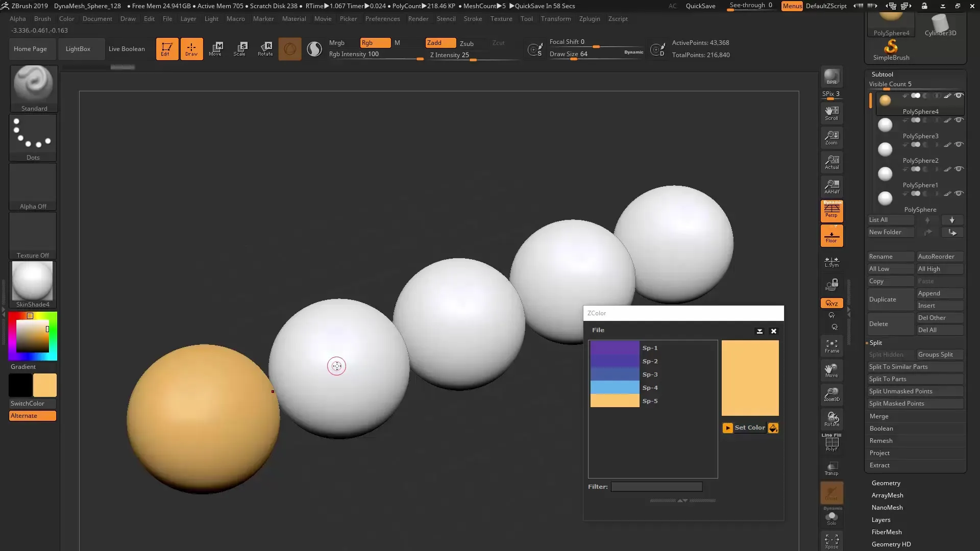Collapse the Split section
The width and height of the screenshot is (980, 551).
tap(875, 343)
